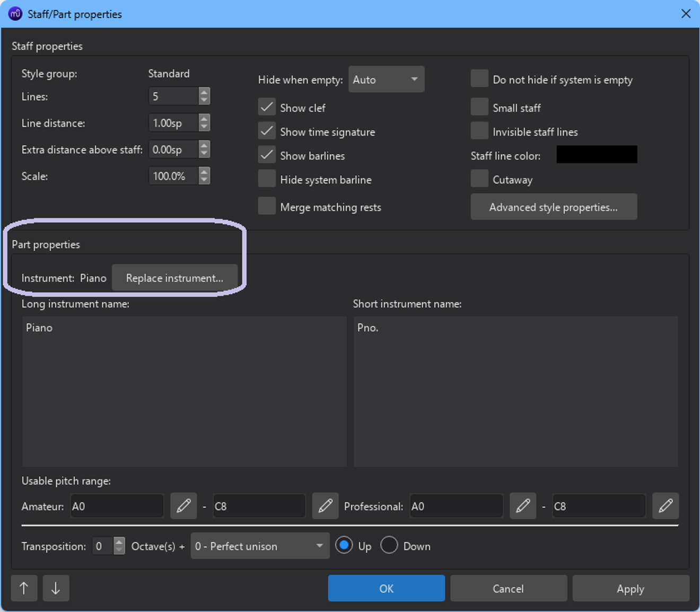The height and width of the screenshot is (612, 700).
Task: Click the Scale 100.0% field
Action: pos(174,176)
